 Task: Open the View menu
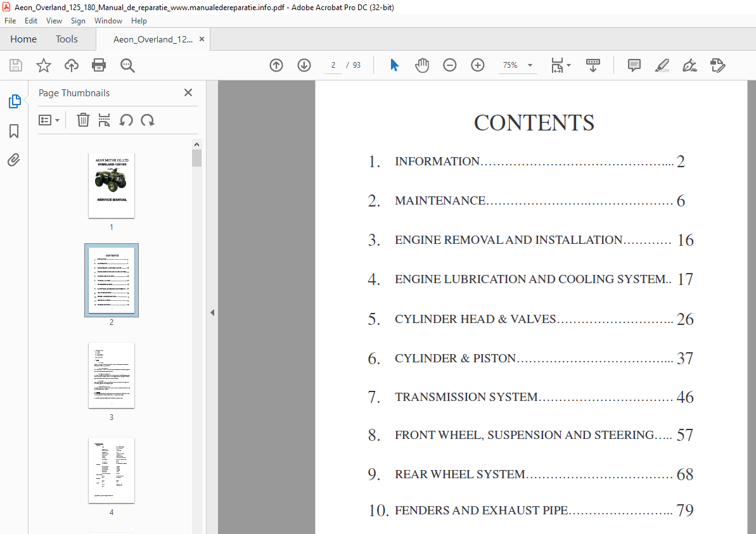(x=54, y=21)
